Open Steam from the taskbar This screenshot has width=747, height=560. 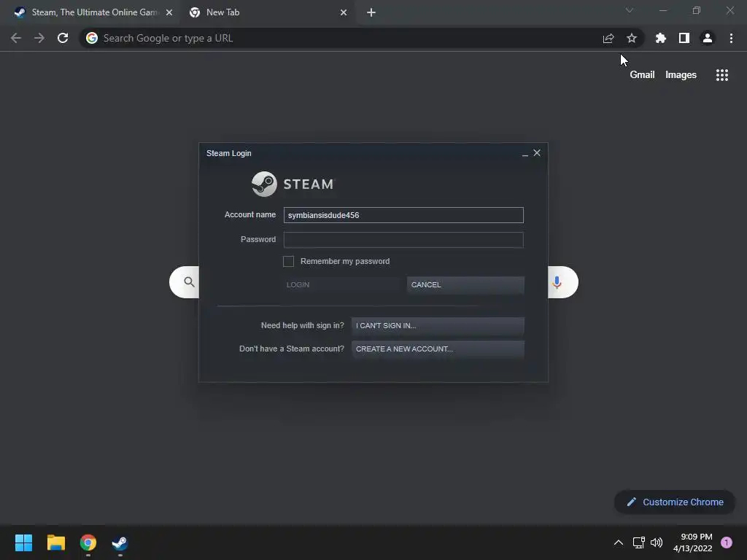(x=120, y=542)
